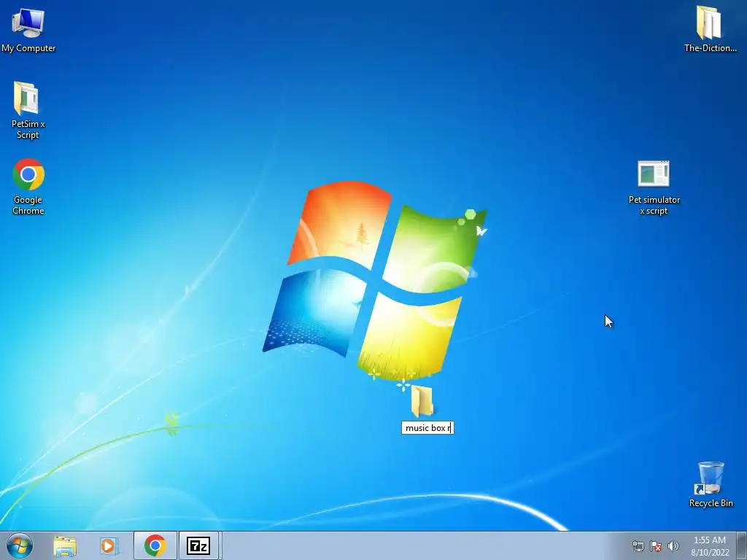The height and width of the screenshot is (560, 747).
Task: Click the PetSim x Script label text
Action: (28, 129)
